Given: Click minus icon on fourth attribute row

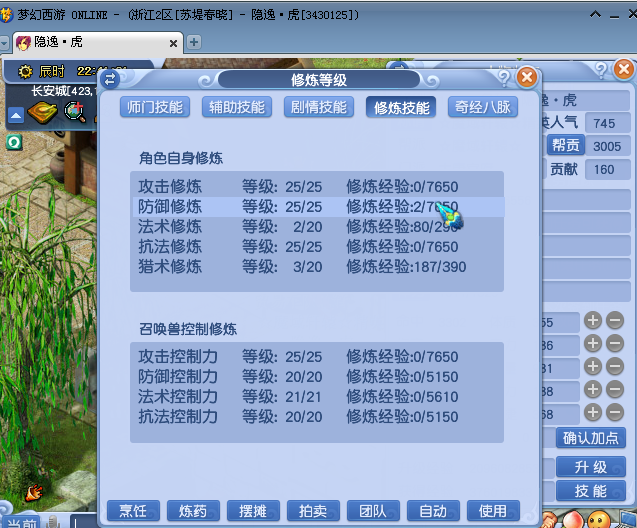Looking at the screenshot, I should pyautogui.click(x=615, y=389).
